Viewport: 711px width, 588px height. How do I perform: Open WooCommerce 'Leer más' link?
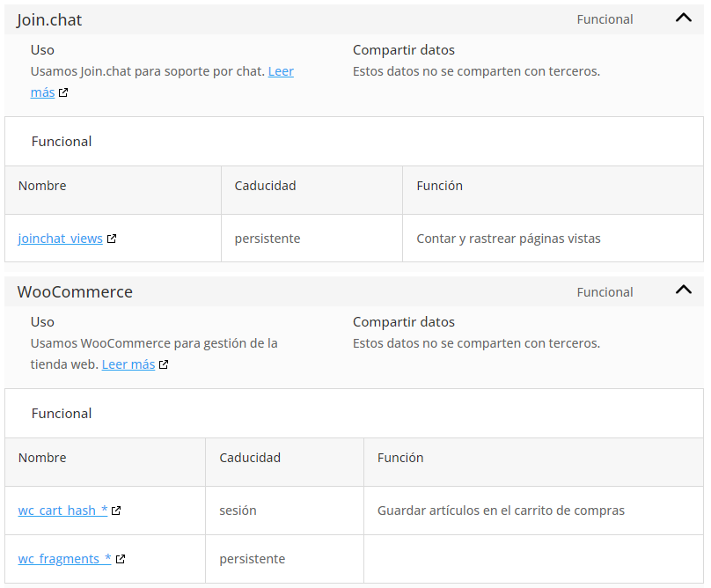[128, 364]
